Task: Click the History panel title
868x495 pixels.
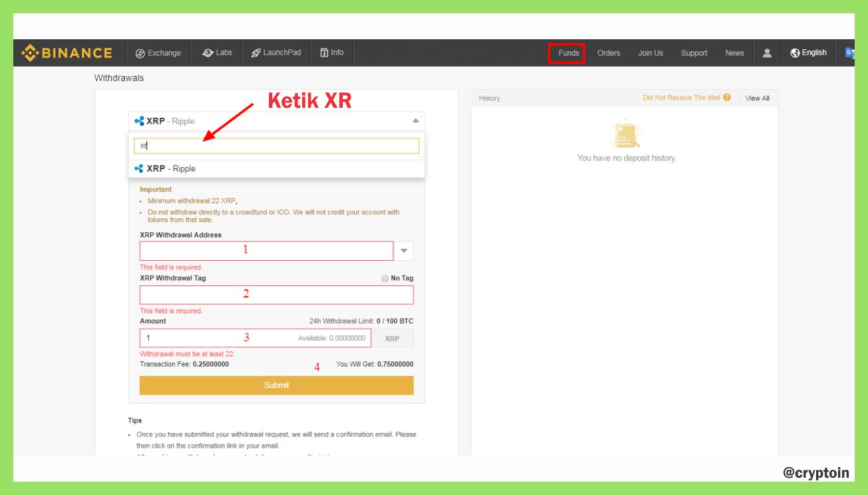Action: point(489,98)
